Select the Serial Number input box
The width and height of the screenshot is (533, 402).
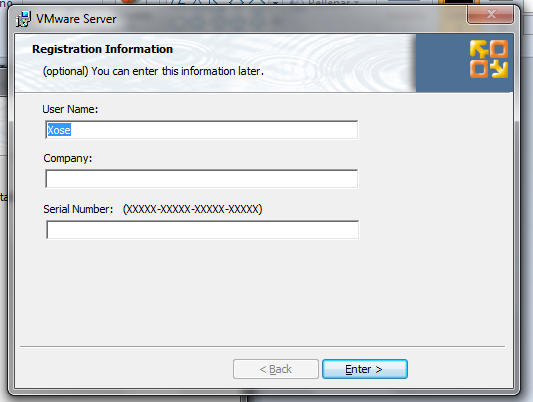[203, 230]
